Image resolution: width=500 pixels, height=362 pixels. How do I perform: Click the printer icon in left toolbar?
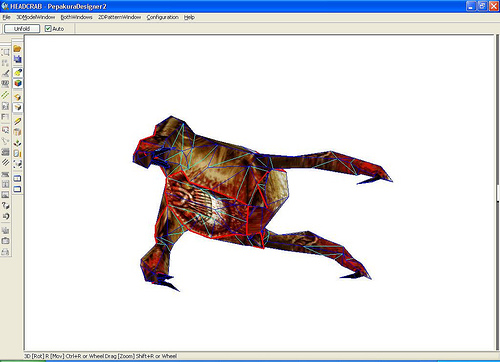[x=5, y=252]
